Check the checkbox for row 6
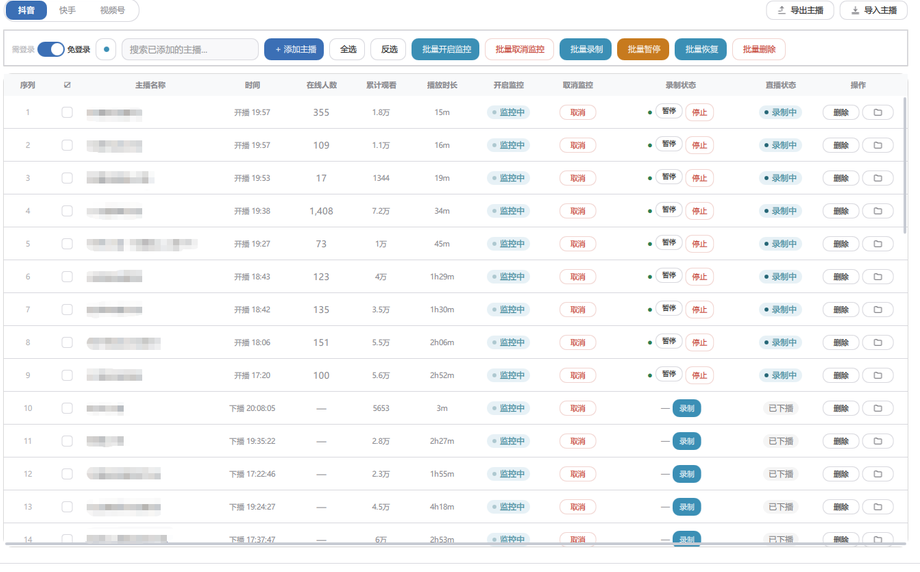The width and height of the screenshot is (920, 572). (x=67, y=276)
